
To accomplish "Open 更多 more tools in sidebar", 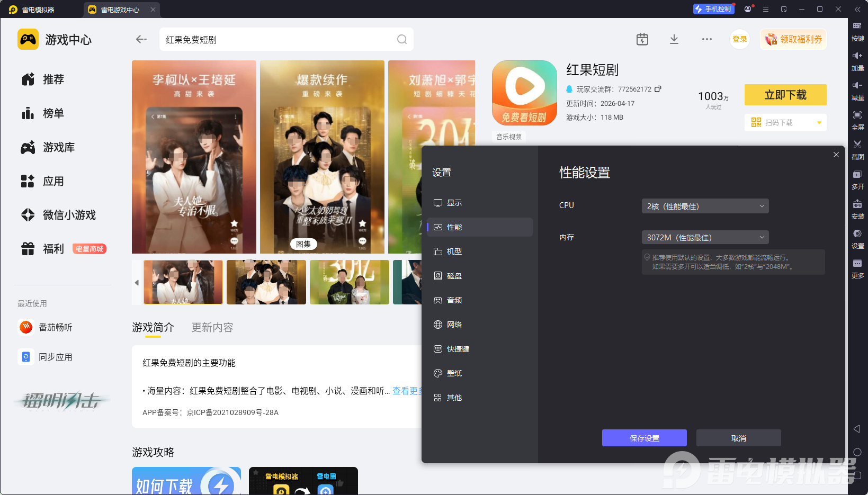I will click(x=857, y=268).
